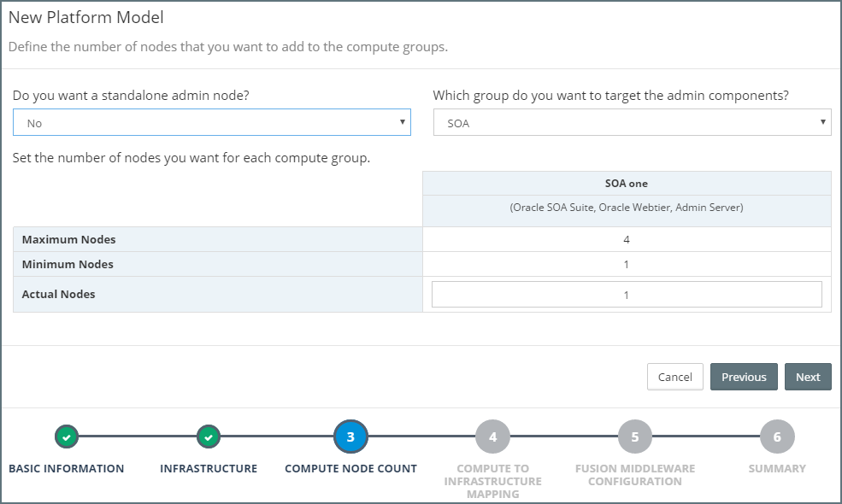Viewport: 842px width, 504px height.
Task: Open the standalone admin node dropdown
Action: pos(212,123)
